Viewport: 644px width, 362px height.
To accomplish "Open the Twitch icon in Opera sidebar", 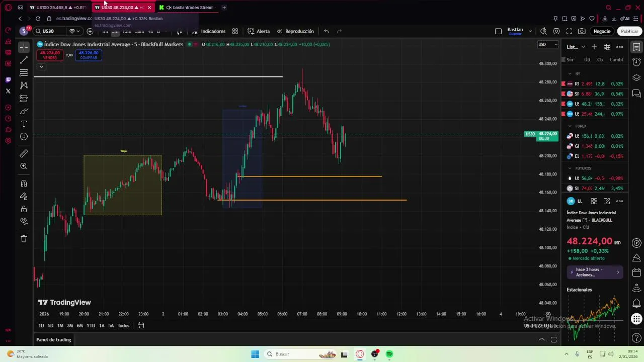I will pyautogui.click(x=8, y=80).
